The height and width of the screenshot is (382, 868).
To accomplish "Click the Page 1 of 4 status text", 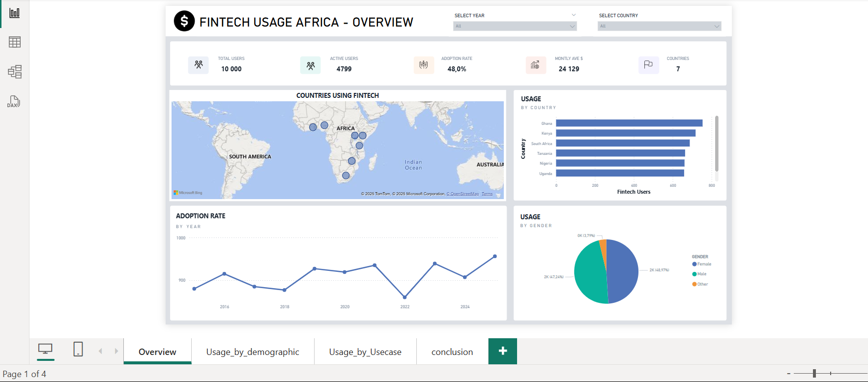I will tap(25, 374).
